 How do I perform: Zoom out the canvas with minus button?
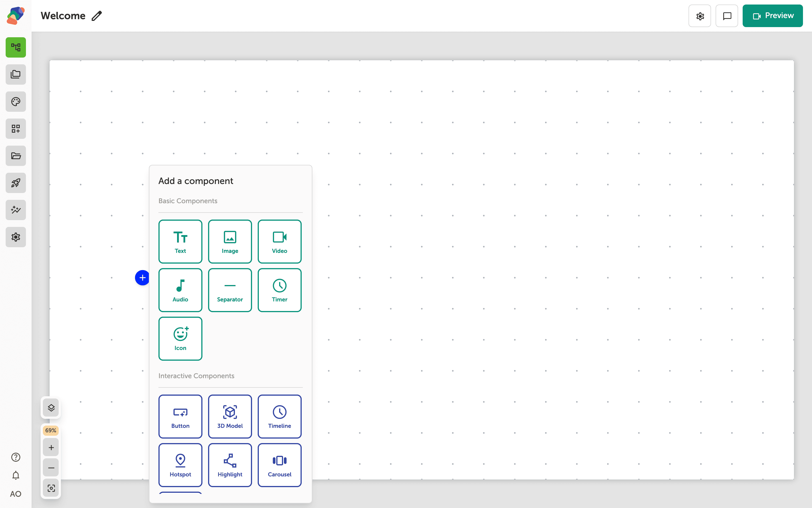click(x=51, y=468)
